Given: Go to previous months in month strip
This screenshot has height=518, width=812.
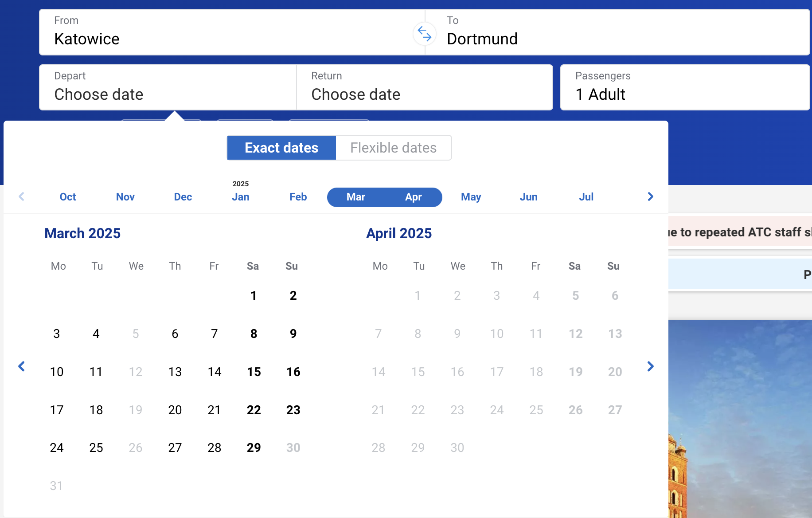Looking at the screenshot, I should pyautogui.click(x=21, y=196).
